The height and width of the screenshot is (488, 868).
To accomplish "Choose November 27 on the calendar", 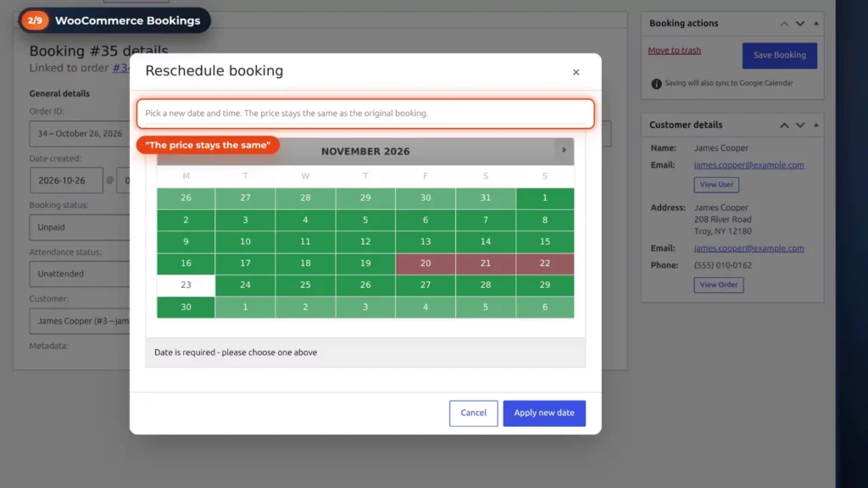I will [426, 285].
